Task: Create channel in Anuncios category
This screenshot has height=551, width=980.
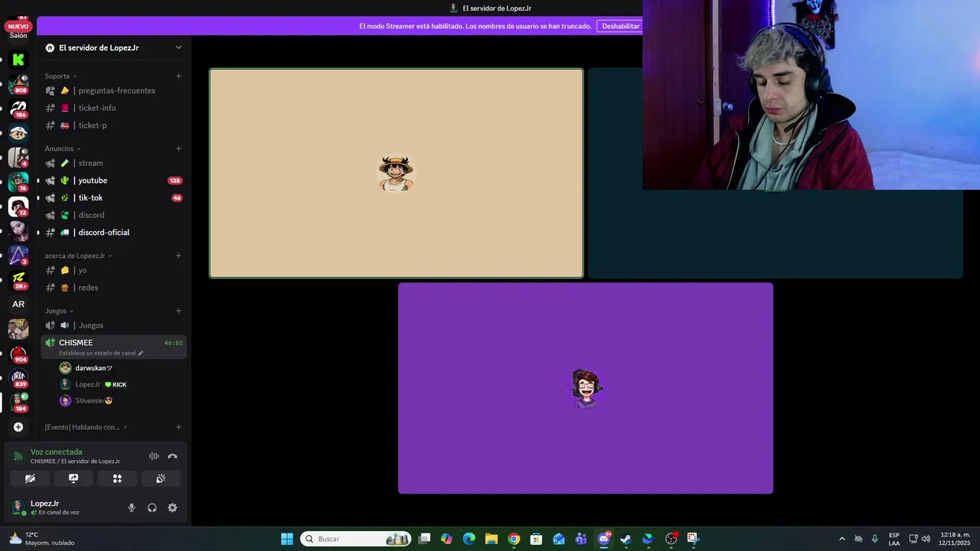Action: [178, 148]
